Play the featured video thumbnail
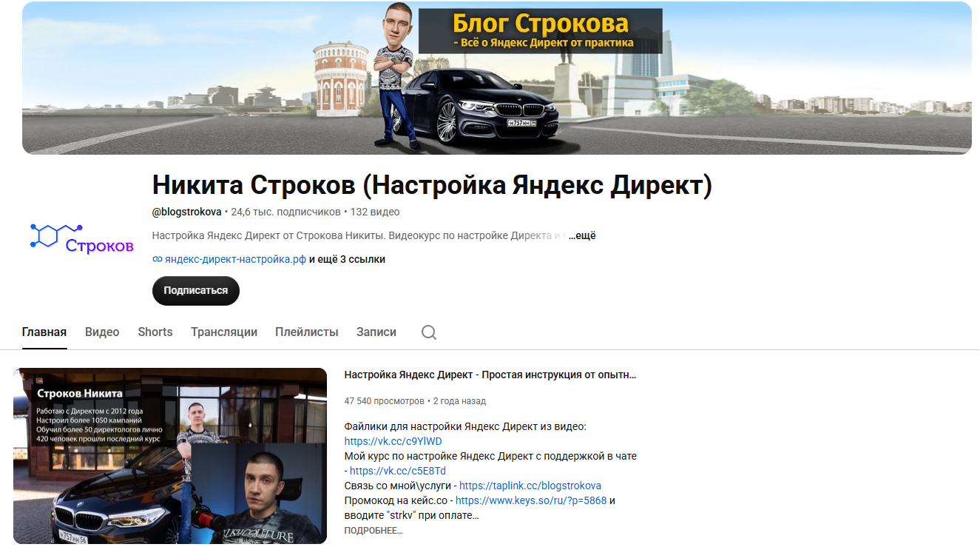 (x=170, y=456)
